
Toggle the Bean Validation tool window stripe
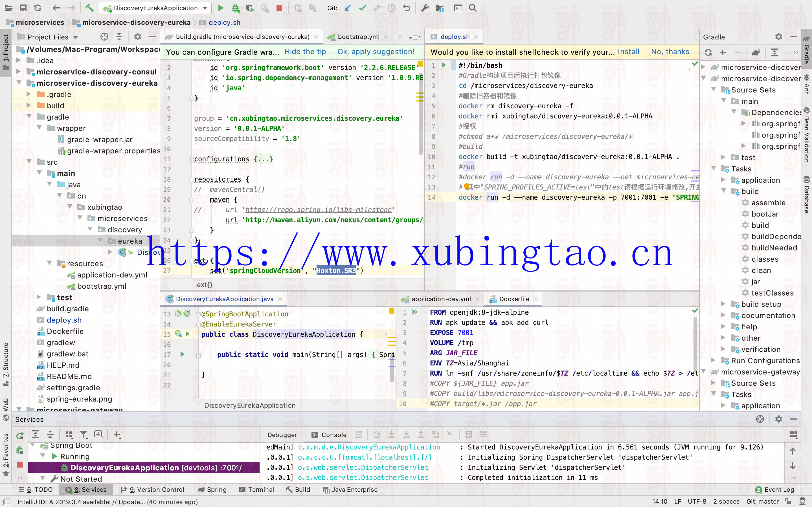(x=806, y=135)
